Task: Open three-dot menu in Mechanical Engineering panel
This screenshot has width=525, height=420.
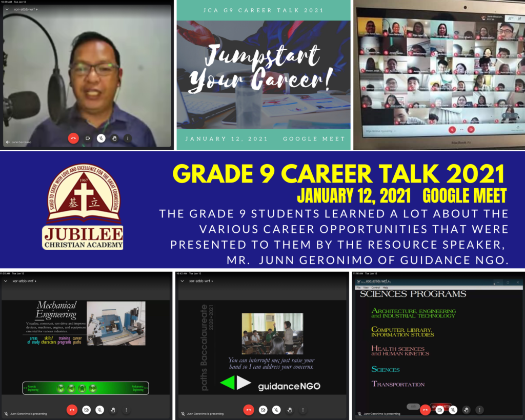Action: [126, 410]
